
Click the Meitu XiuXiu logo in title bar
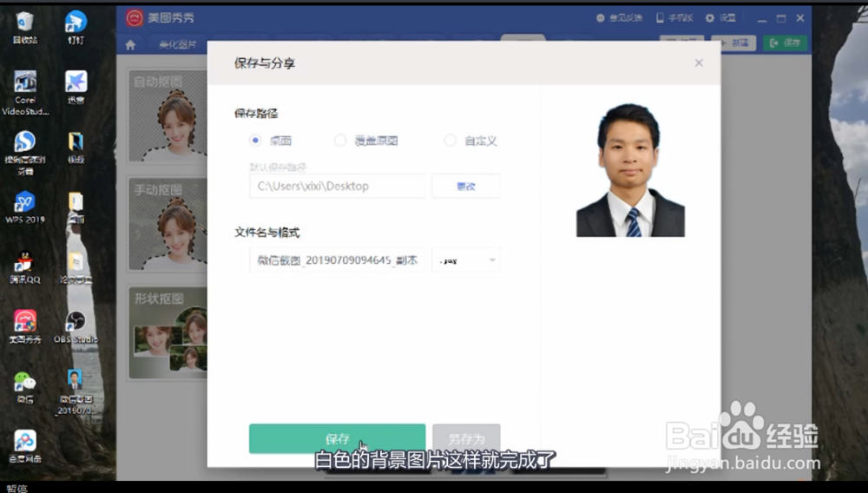(134, 17)
